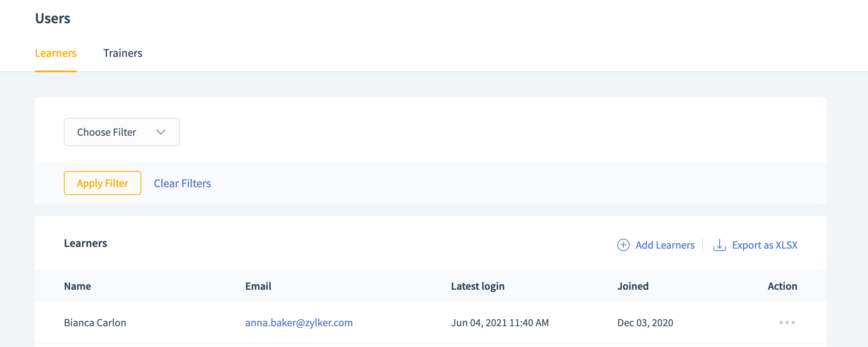The image size is (868, 347).
Task: Click the Name column header
Action: pos(78,286)
